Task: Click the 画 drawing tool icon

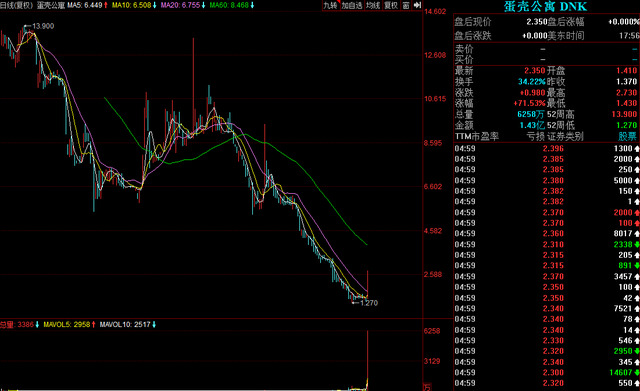Action: (406, 5)
